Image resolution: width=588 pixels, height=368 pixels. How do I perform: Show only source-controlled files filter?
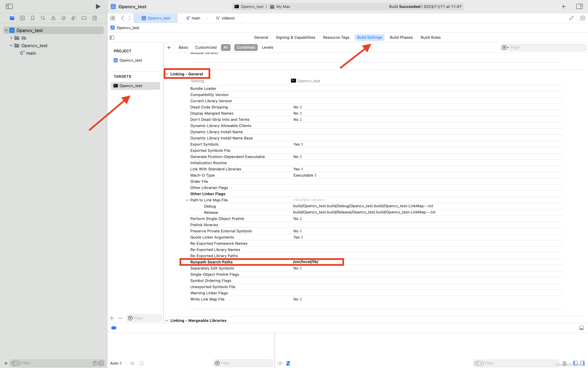101,363
